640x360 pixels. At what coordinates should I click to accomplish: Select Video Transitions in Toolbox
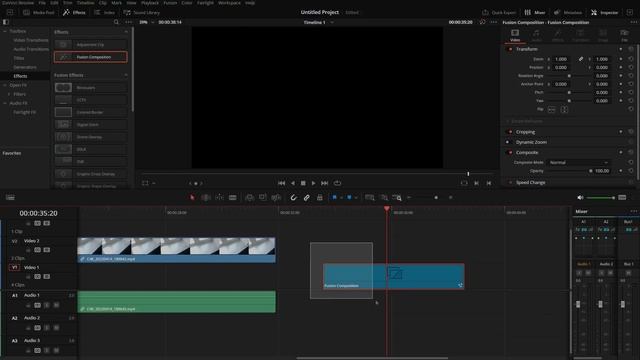coord(31,40)
